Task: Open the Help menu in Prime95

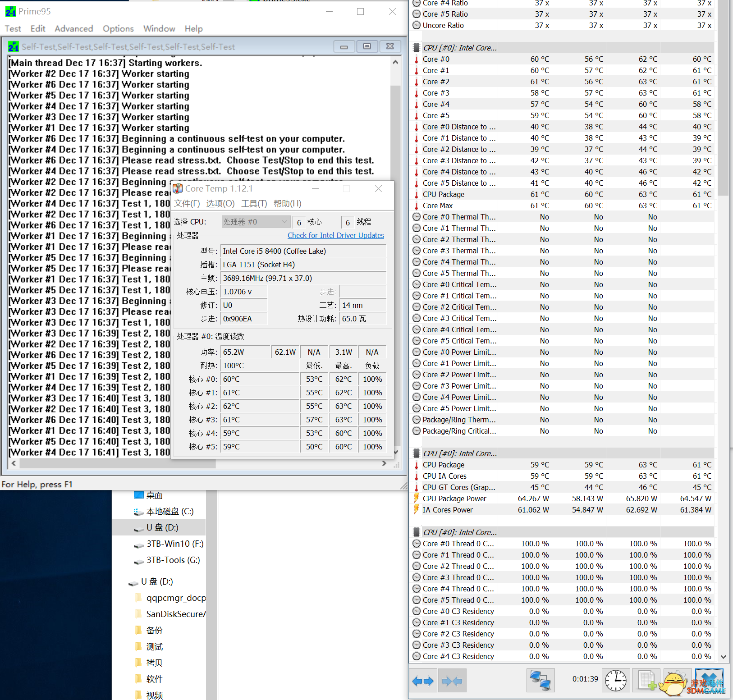Action: pyautogui.click(x=194, y=28)
